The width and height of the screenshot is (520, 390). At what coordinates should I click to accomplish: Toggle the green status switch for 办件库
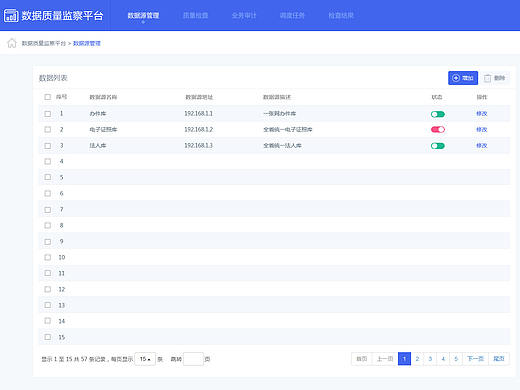coord(438,114)
